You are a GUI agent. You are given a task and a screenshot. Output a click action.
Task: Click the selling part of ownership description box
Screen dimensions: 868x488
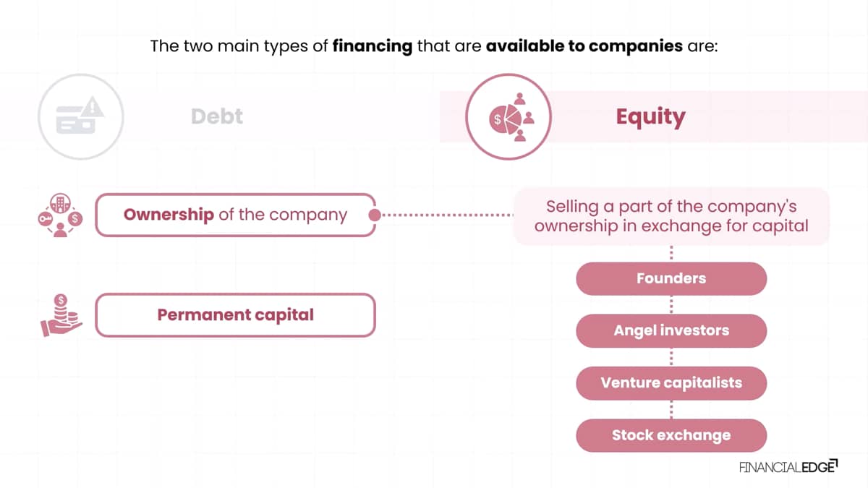coord(671,216)
